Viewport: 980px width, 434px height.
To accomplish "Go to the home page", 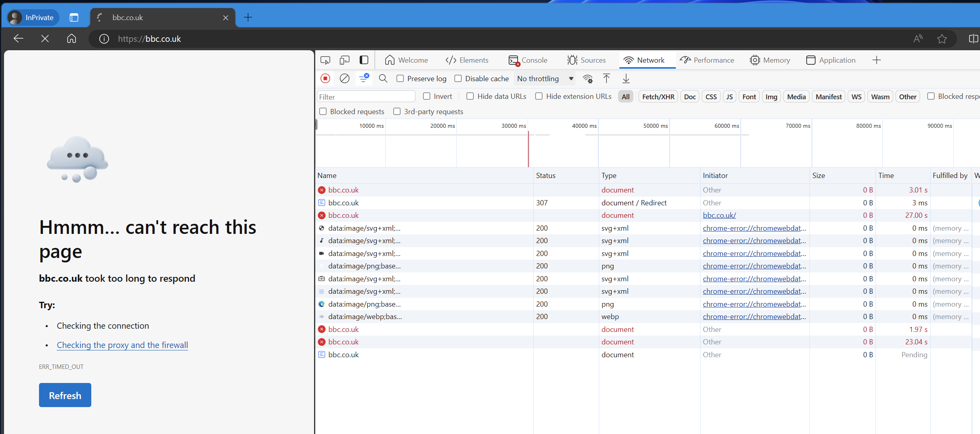I will 72,39.
